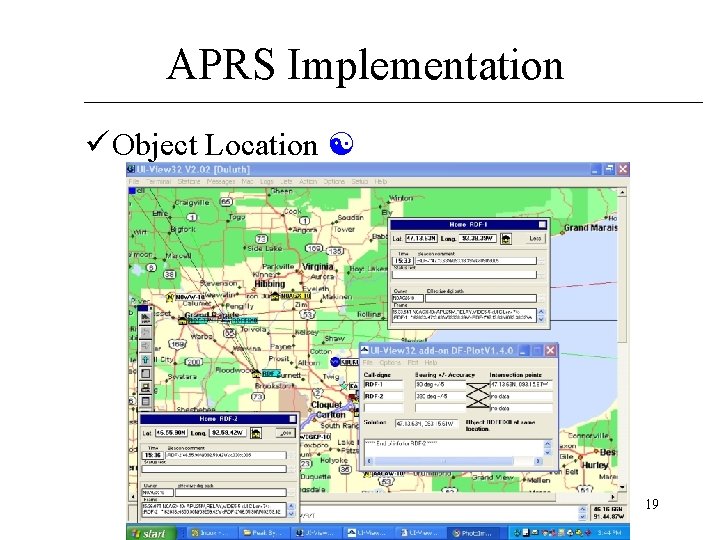The image size is (720, 540).
Task: Click the list icon at the floating toolbar's bottom
Action: [x=145, y=401]
